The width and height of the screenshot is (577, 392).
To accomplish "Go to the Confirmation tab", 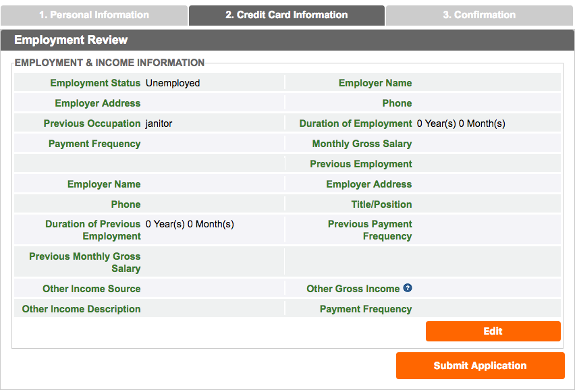I will 479,15.
